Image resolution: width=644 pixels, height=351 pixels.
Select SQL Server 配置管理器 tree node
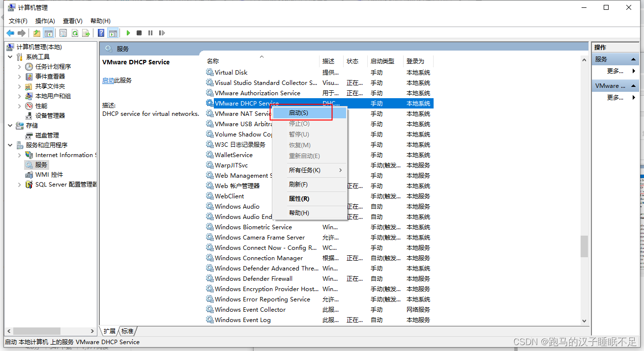66,184
